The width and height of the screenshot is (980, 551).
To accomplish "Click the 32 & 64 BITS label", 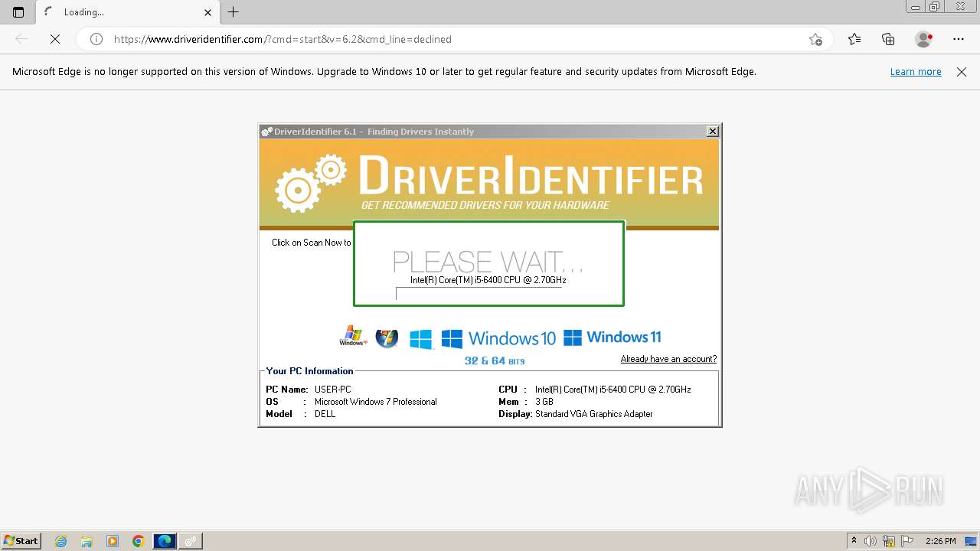I will pyautogui.click(x=495, y=360).
